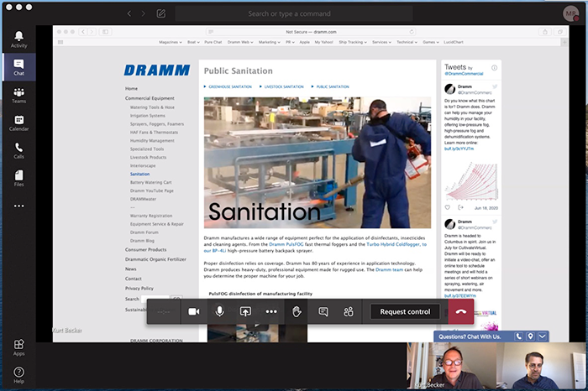Open Marketing bookmark dropdown
Screen dimensions: 588x391
[x=270, y=42]
